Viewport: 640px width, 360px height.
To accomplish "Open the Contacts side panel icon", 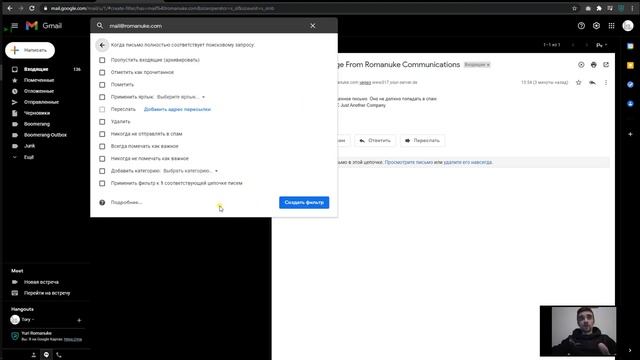I will coord(630,104).
